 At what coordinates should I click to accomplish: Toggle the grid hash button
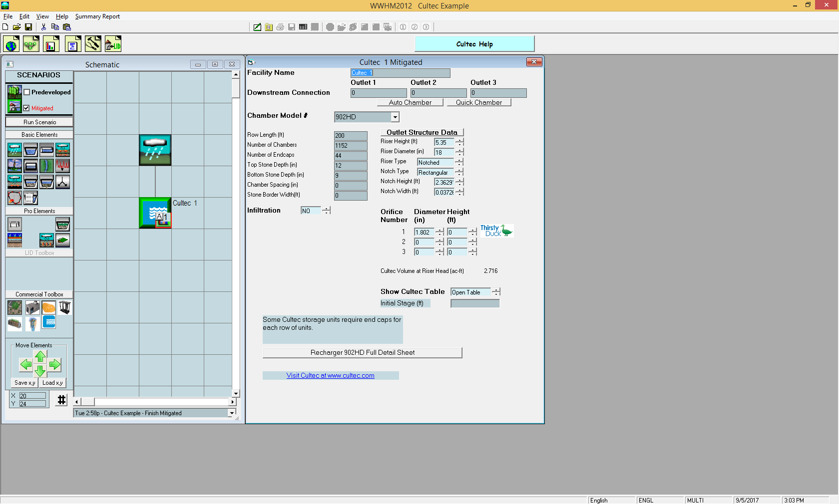coord(61,400)
